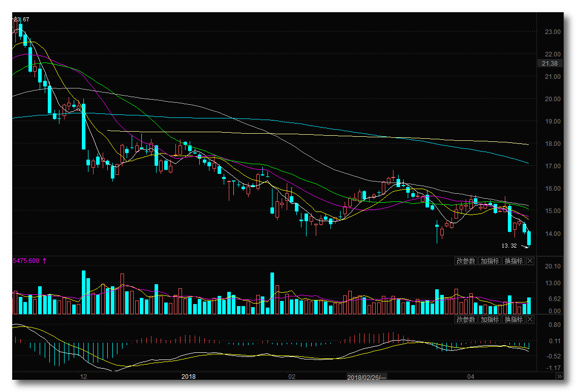Click the 2018 year label on time axis
Image resolution: width=576 pixels, height=392 pixels.
189,377
